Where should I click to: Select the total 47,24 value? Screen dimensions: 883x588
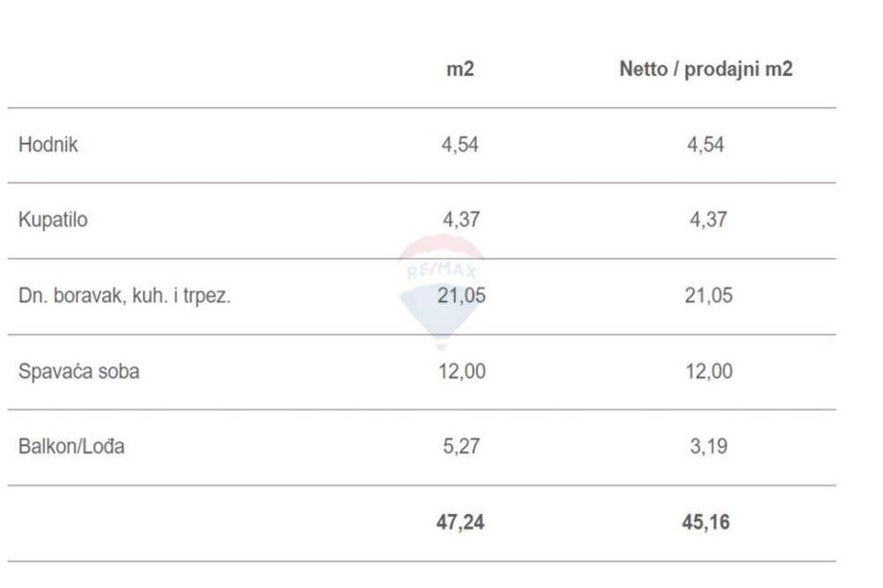click(x=461, y=524)
